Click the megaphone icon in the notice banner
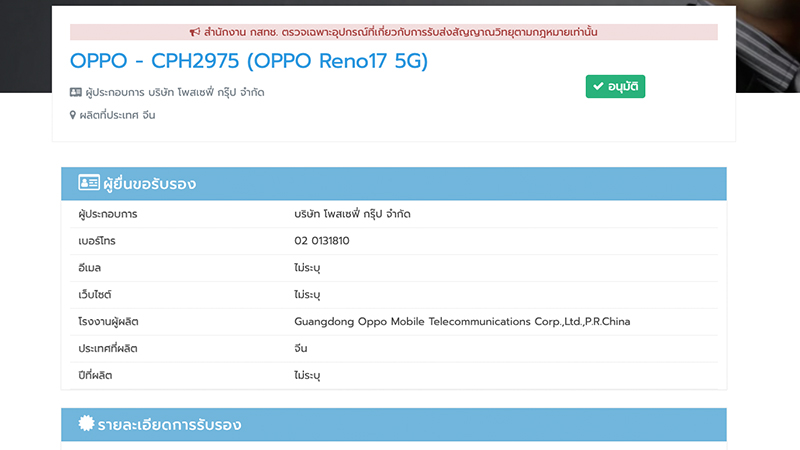 (195, 32)
